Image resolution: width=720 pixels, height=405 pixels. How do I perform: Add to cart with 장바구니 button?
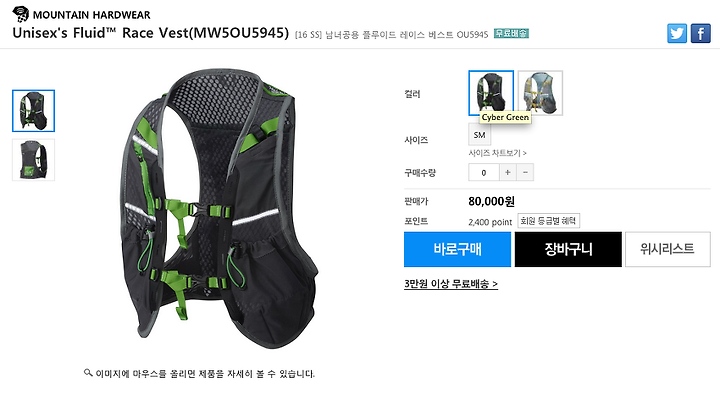pyautogui.click(x=568, y=249)
